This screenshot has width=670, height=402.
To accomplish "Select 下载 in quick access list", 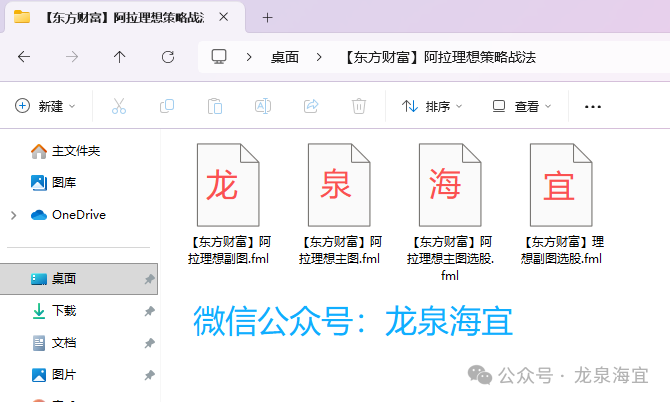I will (x=64, y=311).
